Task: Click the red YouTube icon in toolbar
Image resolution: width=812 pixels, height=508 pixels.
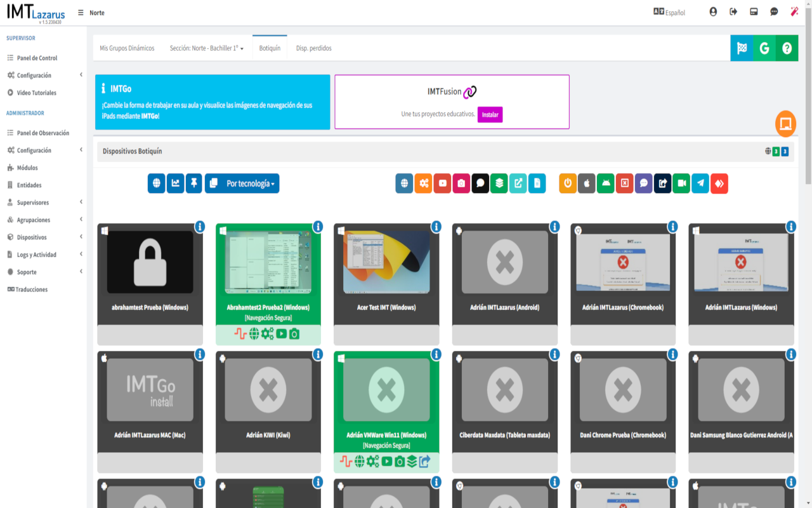Action: coord(442,184)
